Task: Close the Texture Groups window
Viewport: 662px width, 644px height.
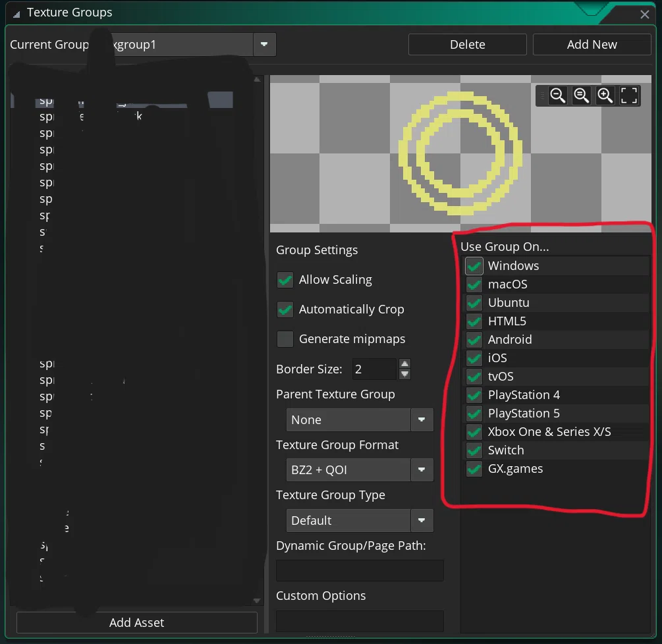Action: coord(644,14)
